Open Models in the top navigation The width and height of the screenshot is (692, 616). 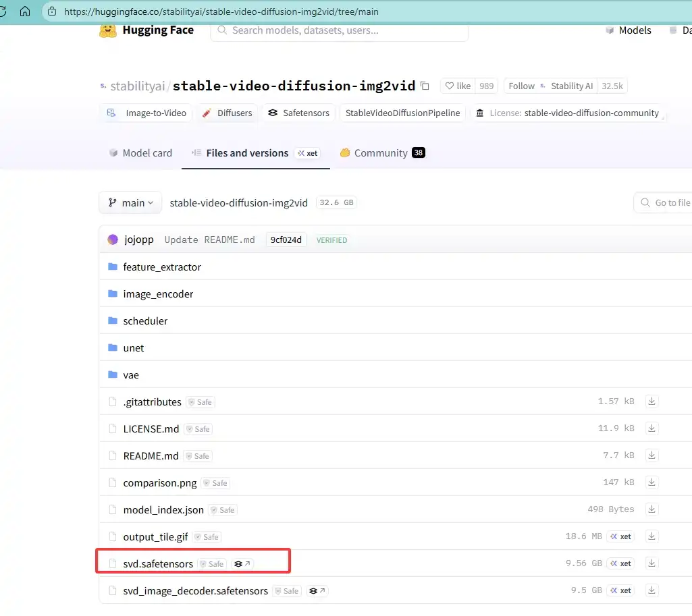629,30
